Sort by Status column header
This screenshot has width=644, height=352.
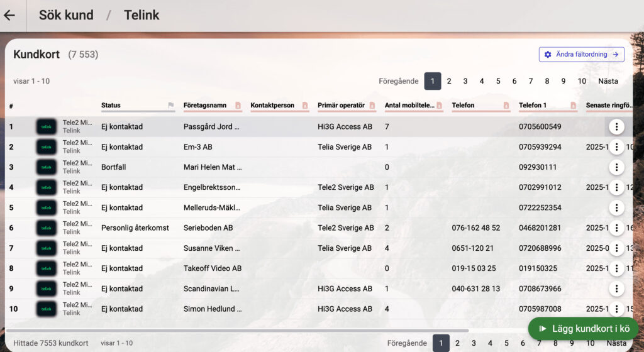click(x=111, y=106)
